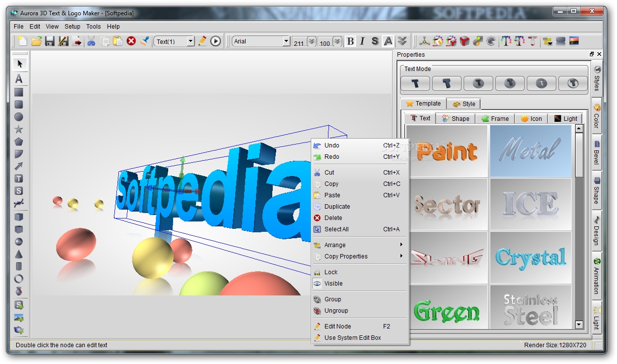Save project with the floppy disk icon

coord(50,41)
